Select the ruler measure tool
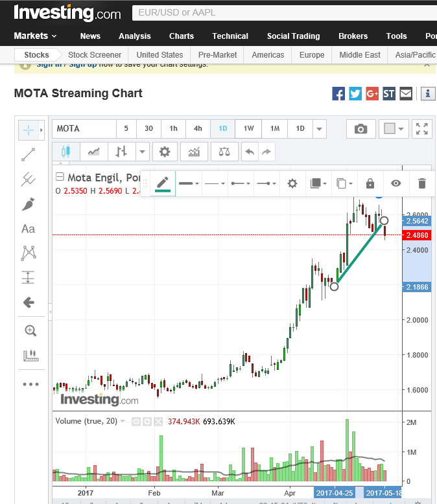Image resolution: width=437 pixels, height=504 pixels. coord(31,356)
